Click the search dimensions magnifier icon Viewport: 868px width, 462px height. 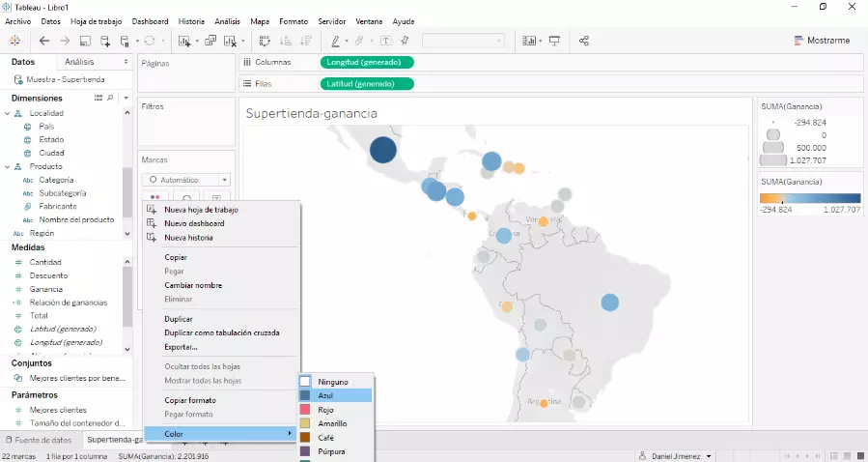111,98
